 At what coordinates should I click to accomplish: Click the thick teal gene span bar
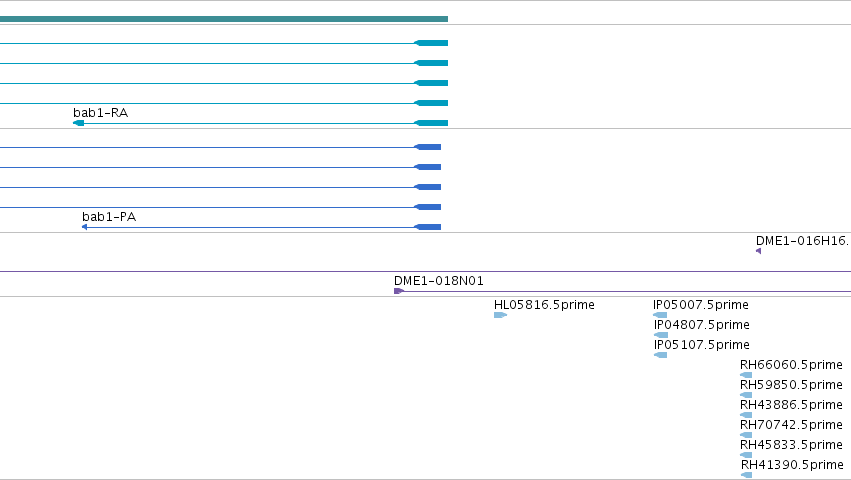pos(224,19)
